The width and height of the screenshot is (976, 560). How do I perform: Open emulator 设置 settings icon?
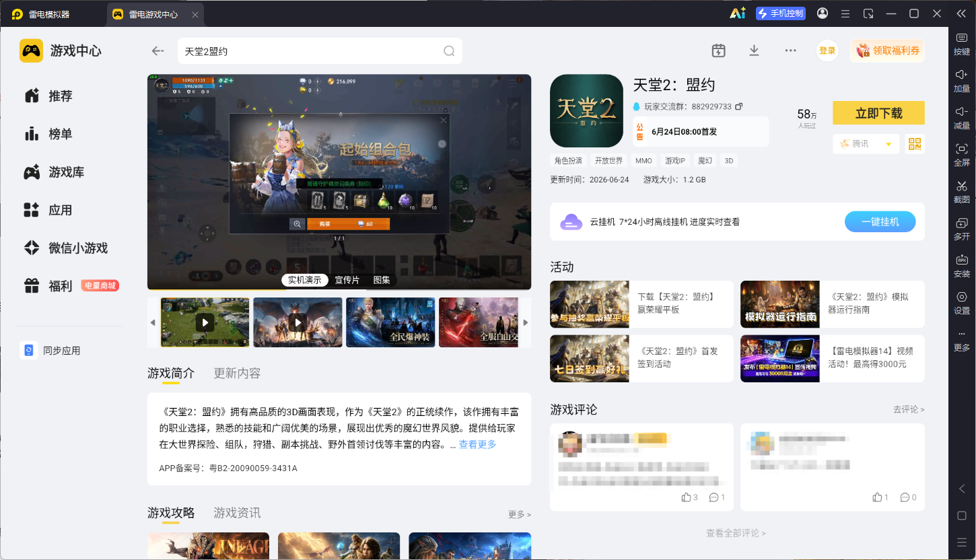click(962, 303)
